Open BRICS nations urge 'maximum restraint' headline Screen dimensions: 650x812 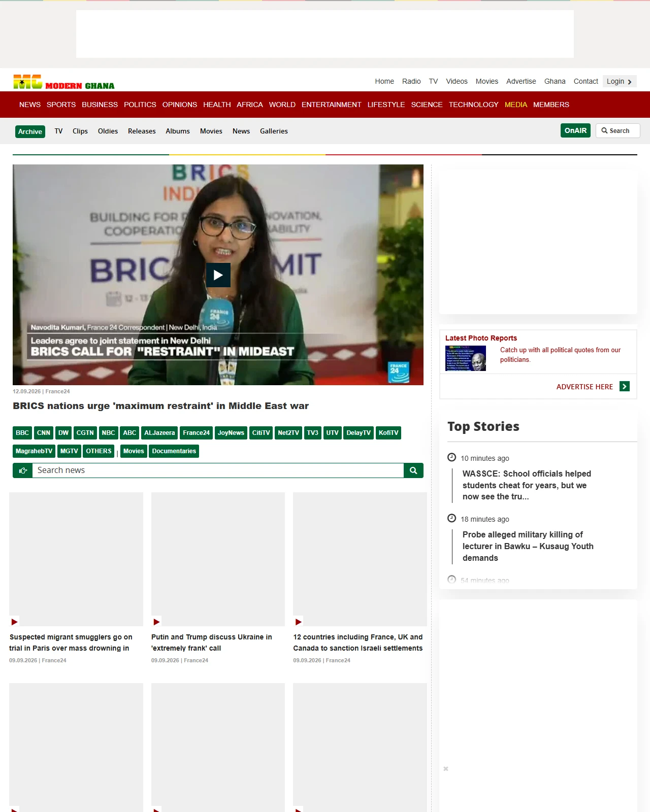[x=160, y=405]
